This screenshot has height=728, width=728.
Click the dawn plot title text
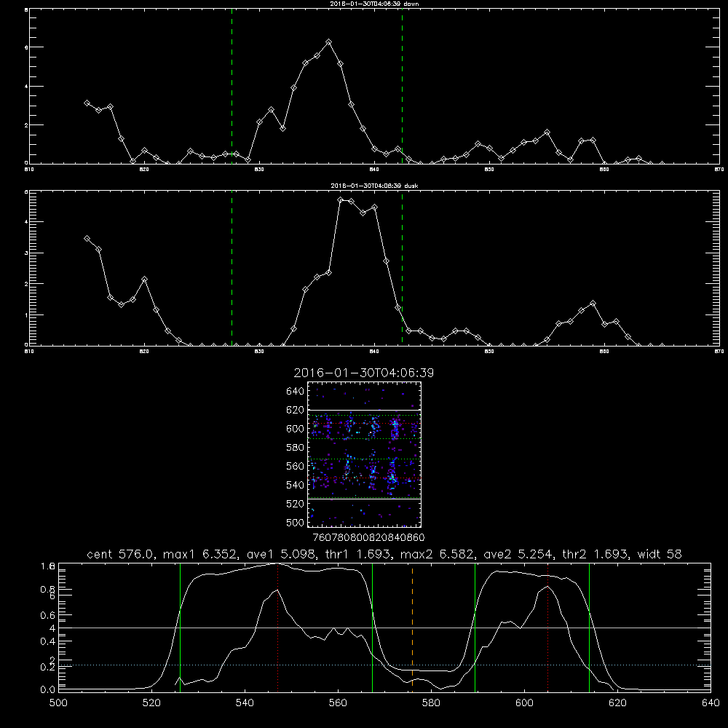pos(374,4)
